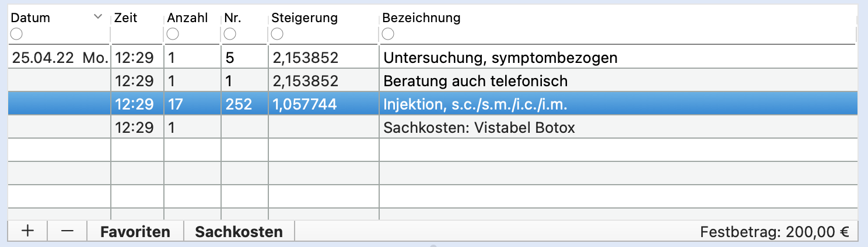
Task: Sort by the Steigerung column header
Action: 304,17
